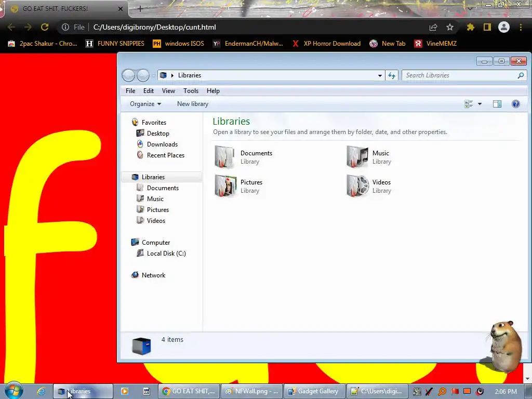Open Windows Media Player taskbar icon

coord(125,391)
